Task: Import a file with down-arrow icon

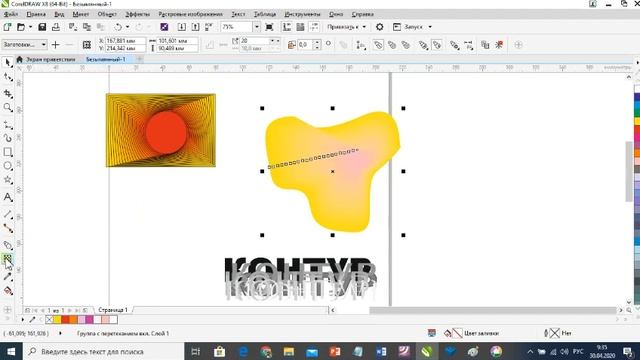Action: point(182,27)
